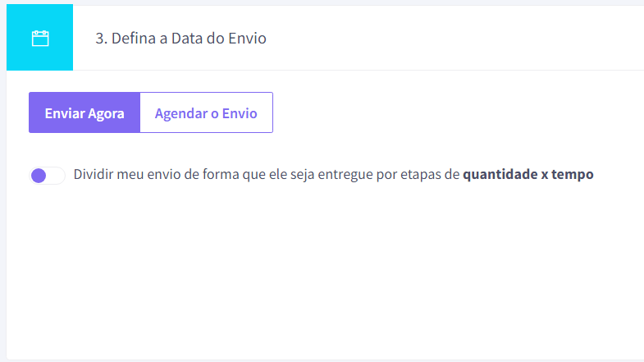Image resolution: width=644 pixels, height=362 pixels.
Task: Choose Agendar o Envio
Action: [206, 112]
